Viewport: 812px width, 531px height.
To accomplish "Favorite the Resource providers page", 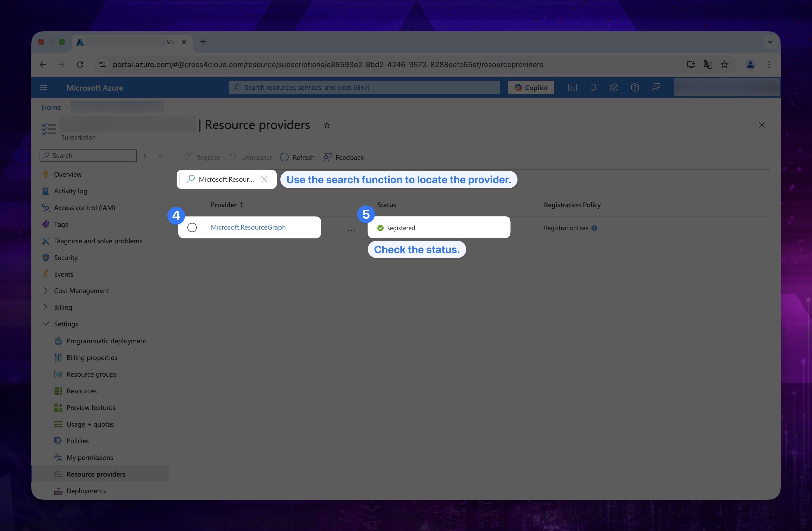I will (327, 125).
